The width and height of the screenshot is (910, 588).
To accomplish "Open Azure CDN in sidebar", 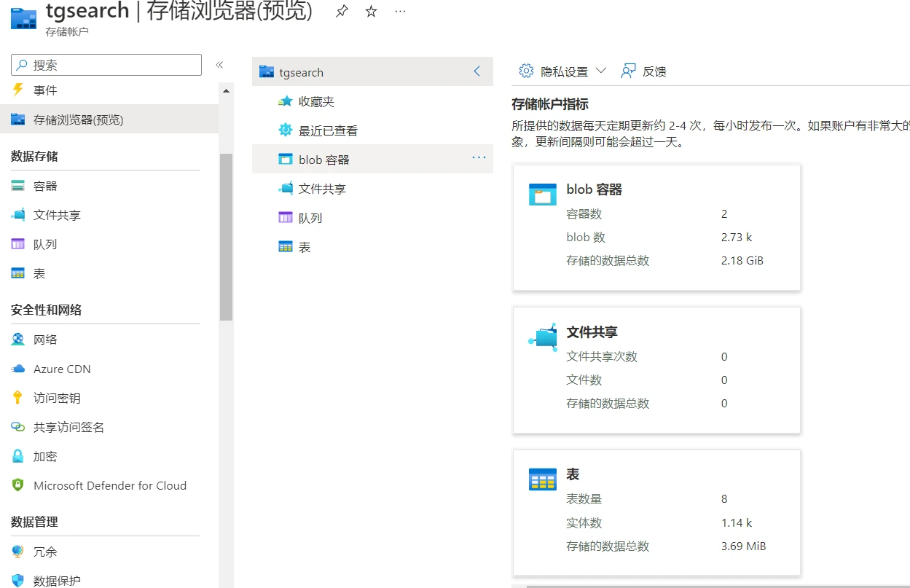I will [62, 369].
